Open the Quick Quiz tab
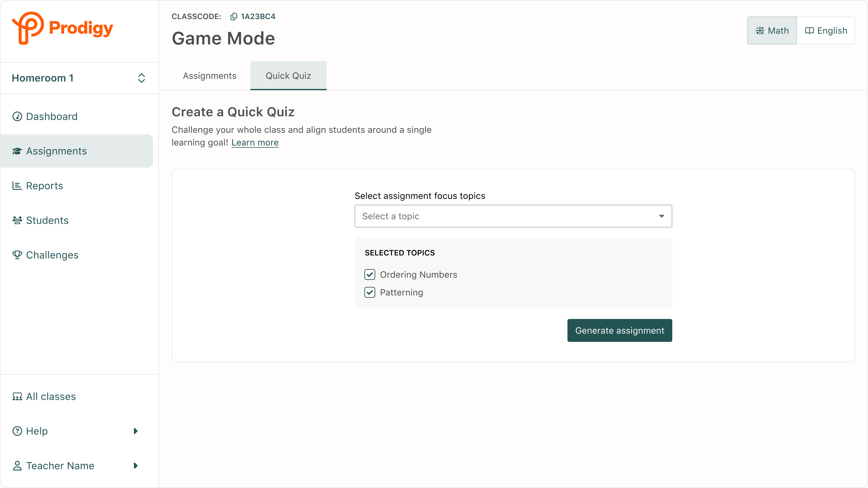 (288, 76)
